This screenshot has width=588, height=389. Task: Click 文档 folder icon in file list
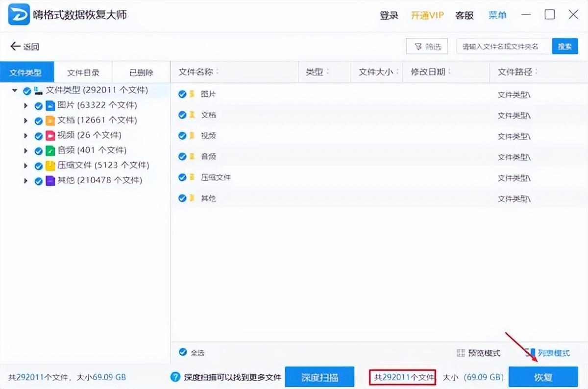pos(193,115)
